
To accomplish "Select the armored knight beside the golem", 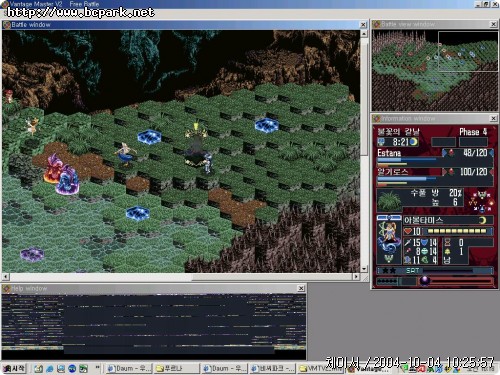I will coord(207,163).
